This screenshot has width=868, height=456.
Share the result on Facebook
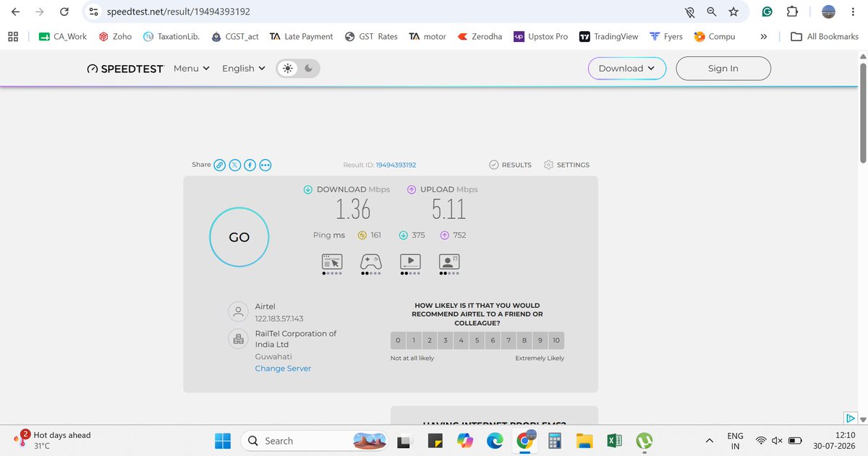pyautogui.click(x=250, y=165)
